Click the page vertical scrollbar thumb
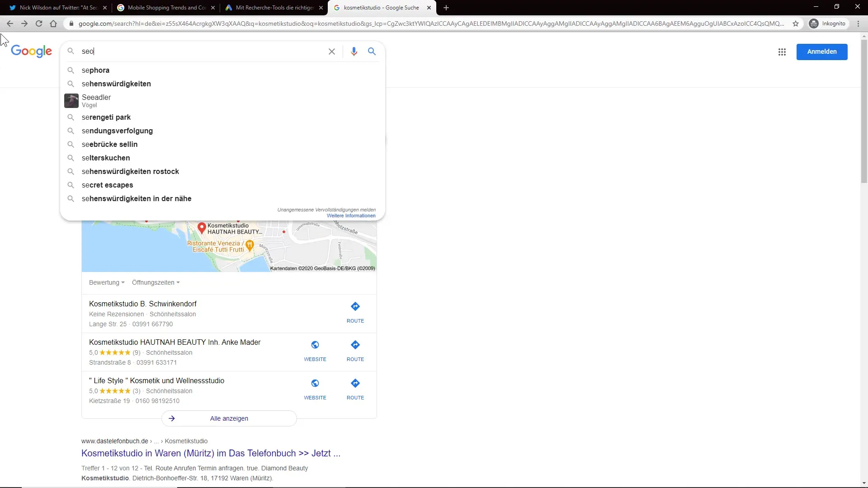 point(864,111)
